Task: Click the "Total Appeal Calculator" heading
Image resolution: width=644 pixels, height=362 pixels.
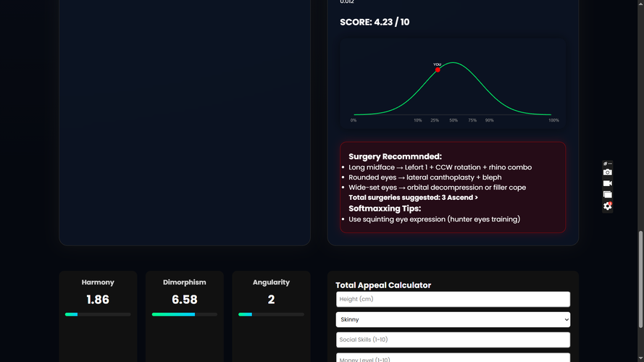Action: click(x=383, y=285)
